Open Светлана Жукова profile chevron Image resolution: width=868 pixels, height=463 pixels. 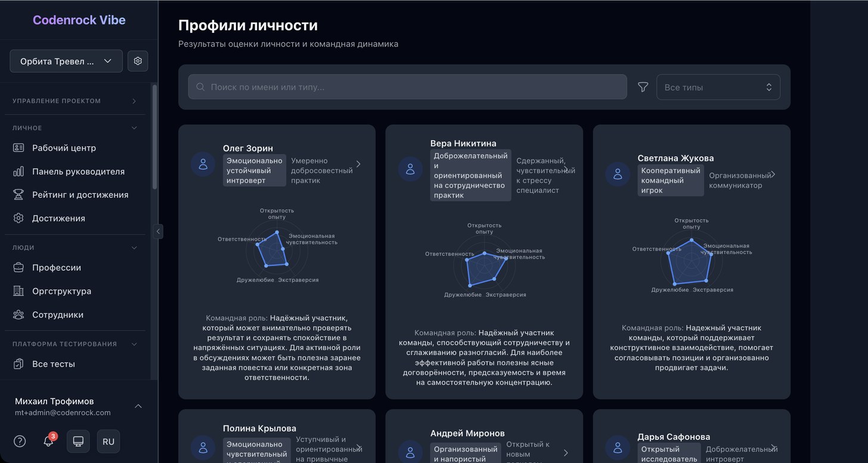pos(773,174)
